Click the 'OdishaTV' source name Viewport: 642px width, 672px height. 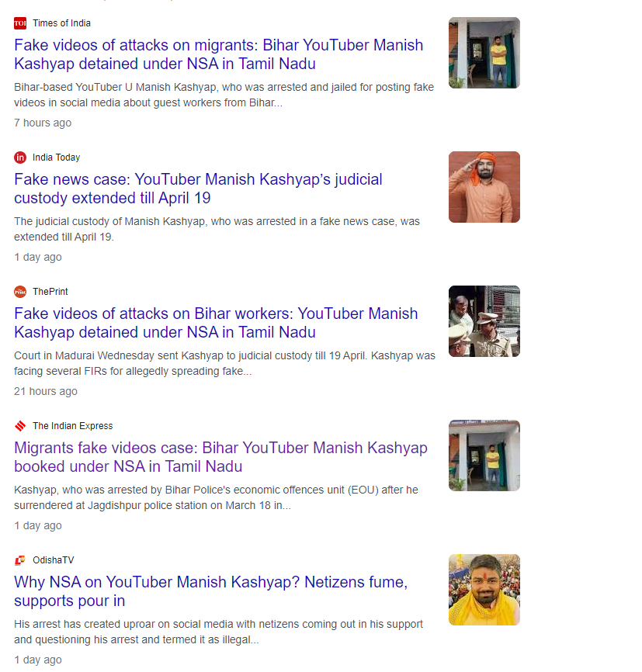tap(54, 559)
